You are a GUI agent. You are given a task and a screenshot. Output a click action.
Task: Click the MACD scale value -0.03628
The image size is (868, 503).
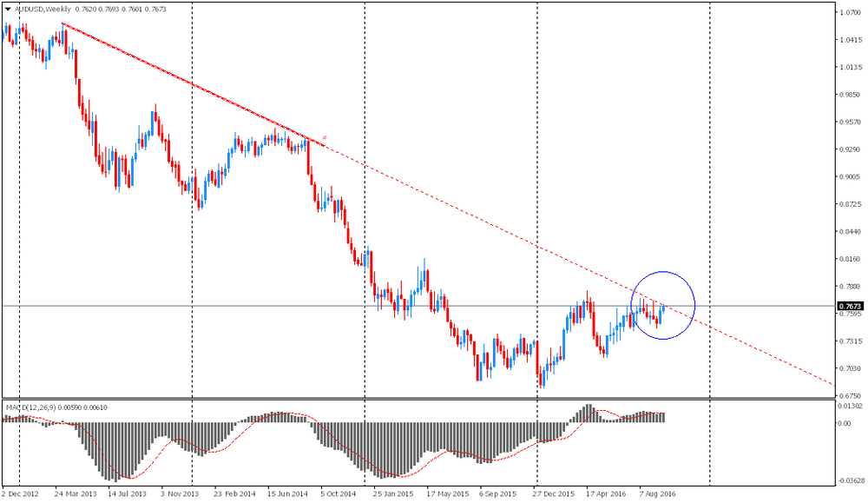tap(851, 480)
